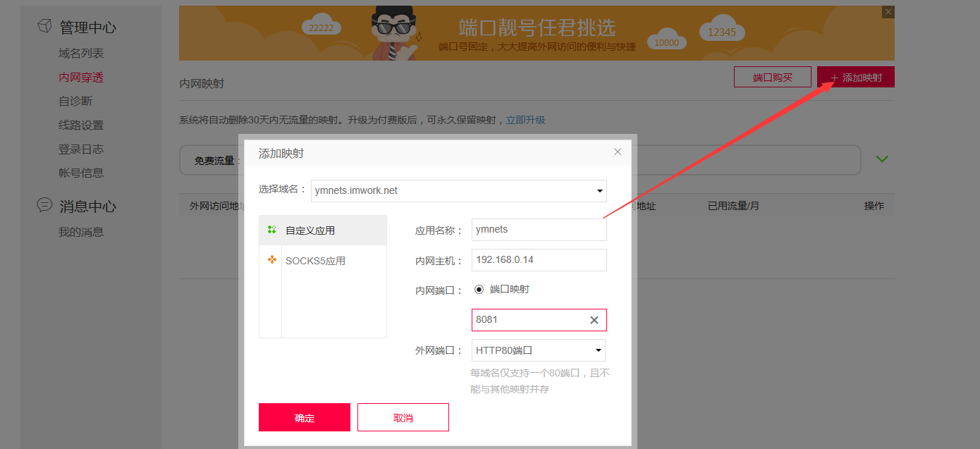
Task: Click the green icon of 自定义应用
Action: point(272,230)
